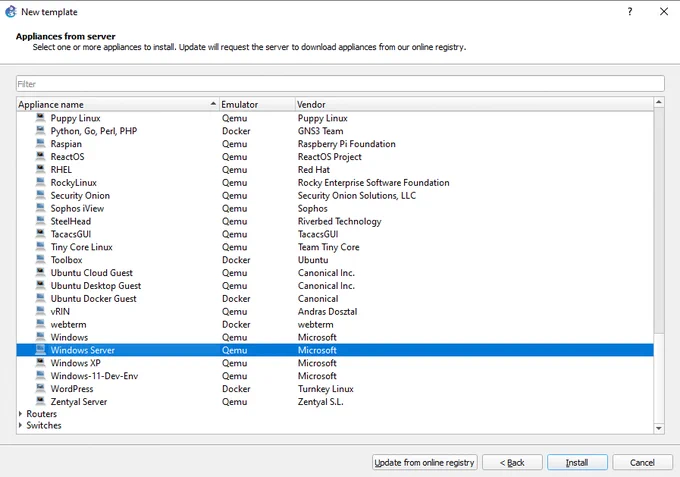Image resolution: width=680 pixels, height=477 pixels.
Task: Select the Windows XP appliance name
Action: point(75,363)
